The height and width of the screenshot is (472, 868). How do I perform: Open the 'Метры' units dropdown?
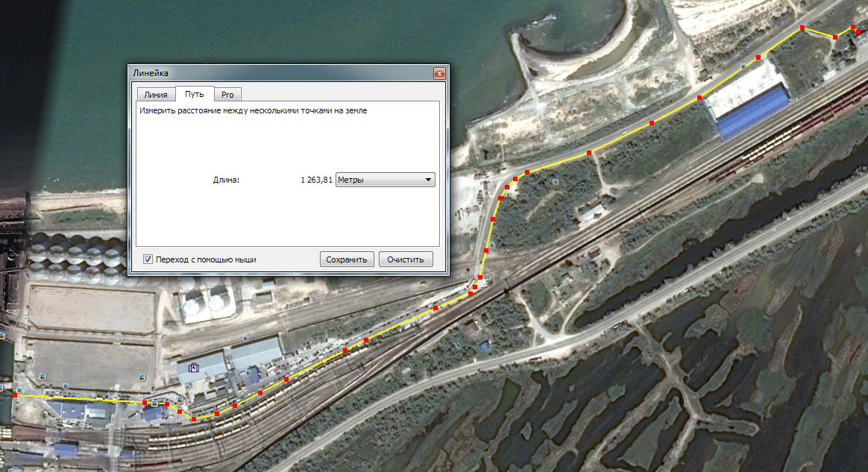pyautogui.click(x=385, y=180)
